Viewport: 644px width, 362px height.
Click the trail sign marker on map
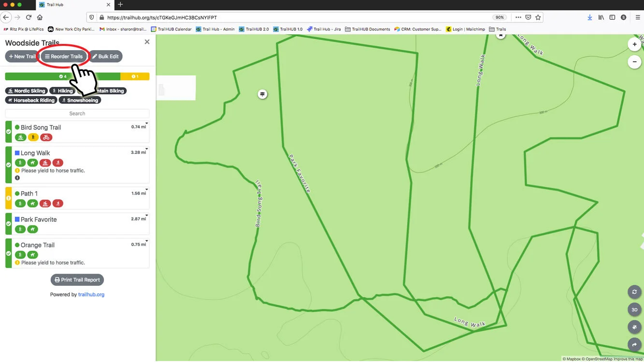pyautogui.click(x=262, y=94)
